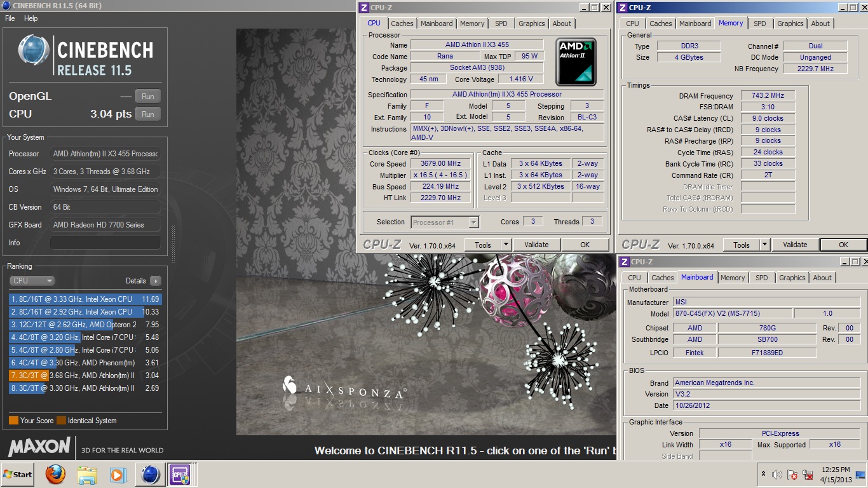Open Tools dropdown arrow in CPU window
Screen dimensions: 868x488
[506, 245]
